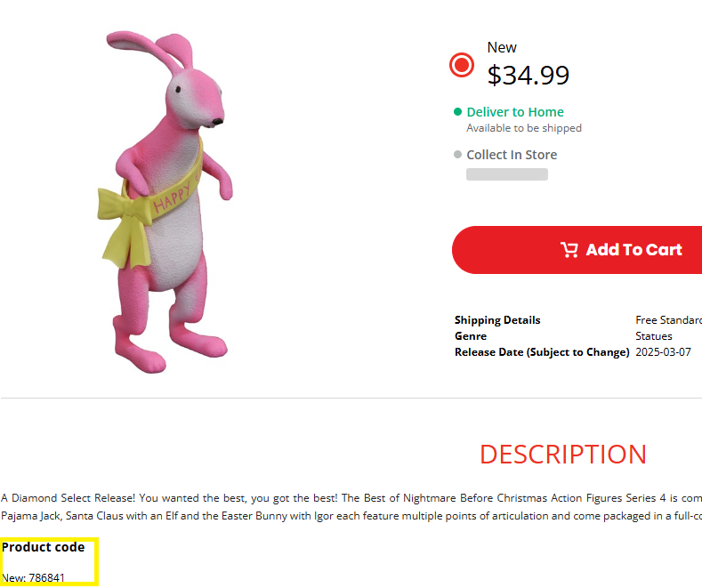
Task: Click the Product code heading
Action: pyautogui.click(x=44, y=547)
